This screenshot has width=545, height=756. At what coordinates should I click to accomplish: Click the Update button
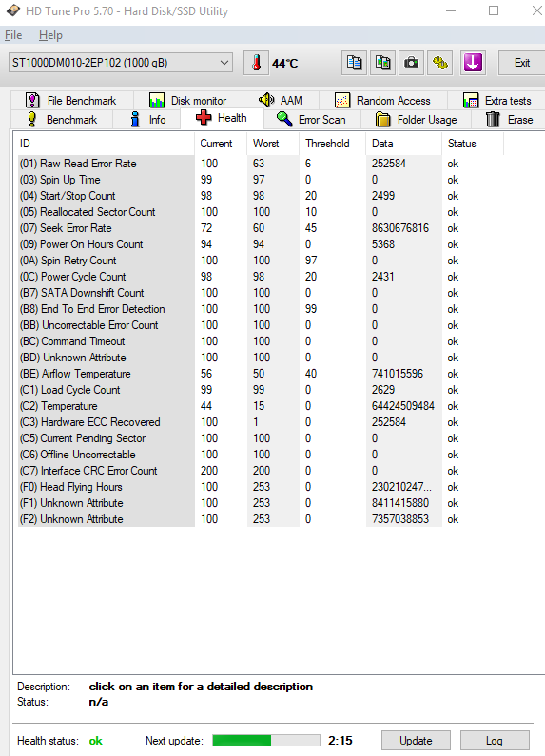(416, 741)
